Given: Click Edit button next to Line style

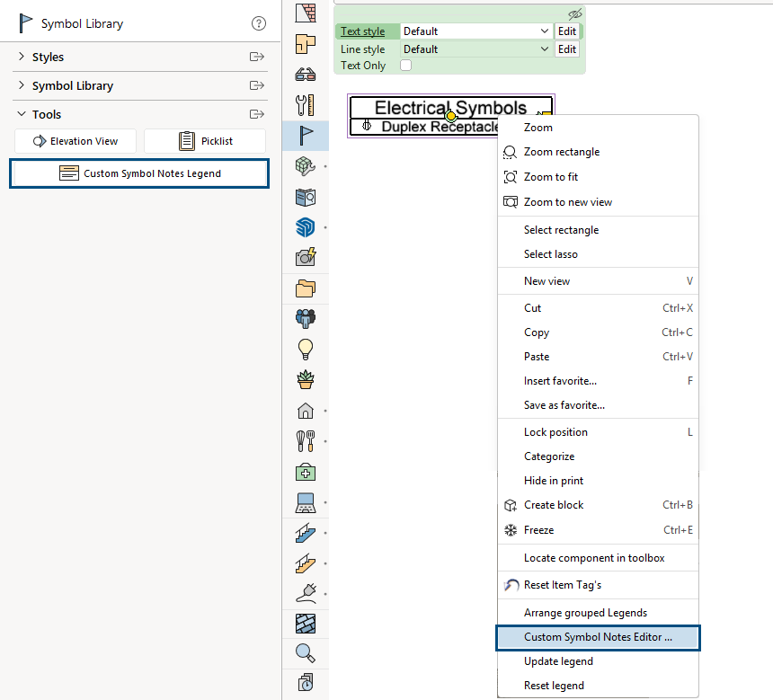Looking at the screenshot, I should 567,49.
